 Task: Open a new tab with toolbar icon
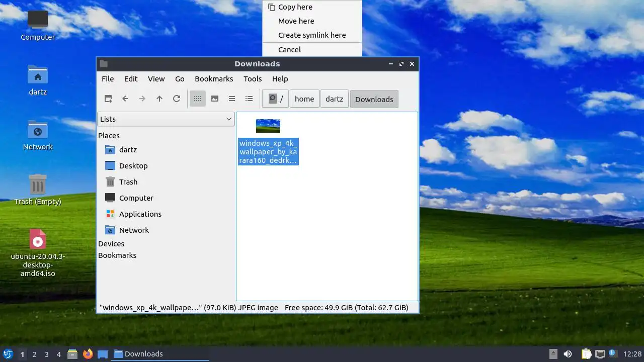pyautogui.click(x=108, y=99)
